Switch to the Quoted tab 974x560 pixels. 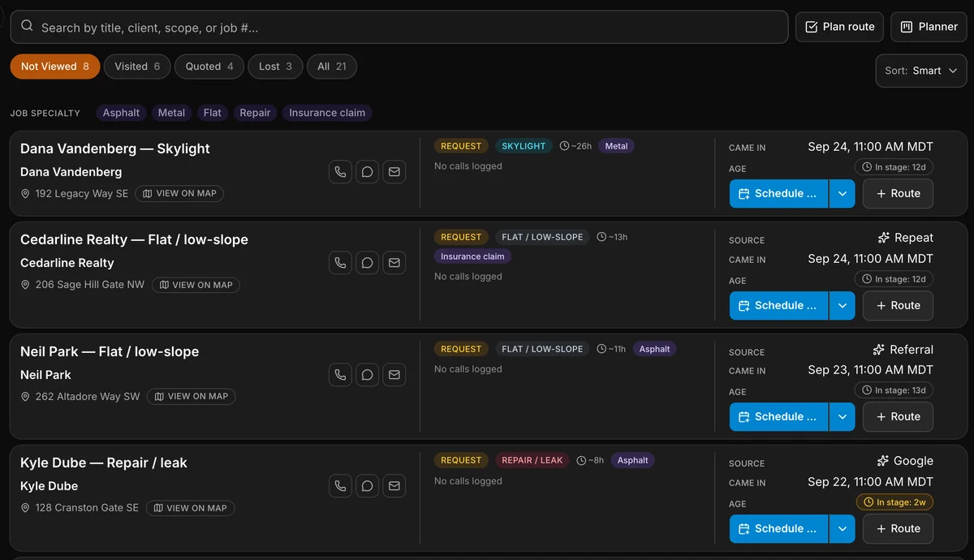pyautogui.click(x=209, y=67)
